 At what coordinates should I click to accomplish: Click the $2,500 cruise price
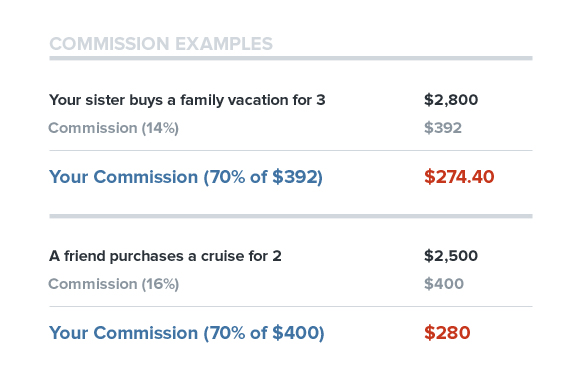[x=451, y=256]
